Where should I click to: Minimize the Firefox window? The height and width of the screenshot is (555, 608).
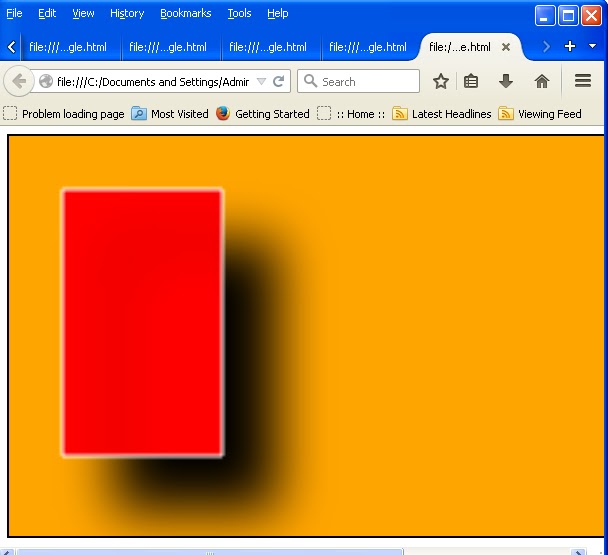[544, 16]
